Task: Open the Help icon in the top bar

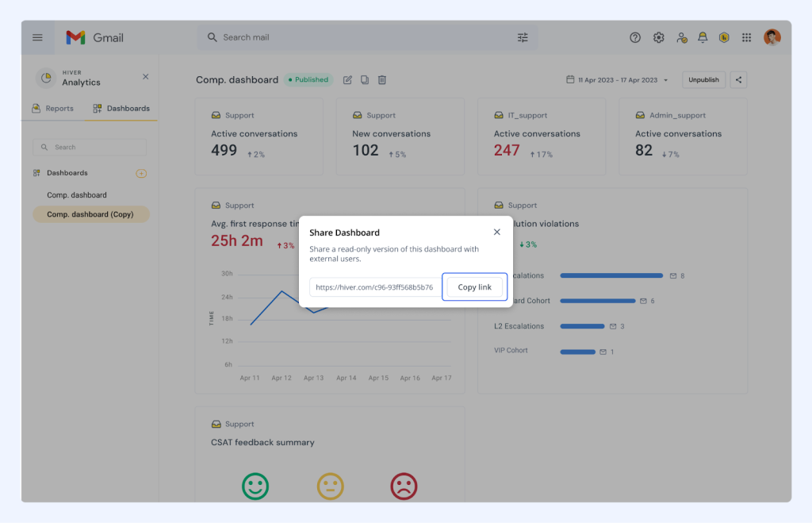Action: coord(634,37)
